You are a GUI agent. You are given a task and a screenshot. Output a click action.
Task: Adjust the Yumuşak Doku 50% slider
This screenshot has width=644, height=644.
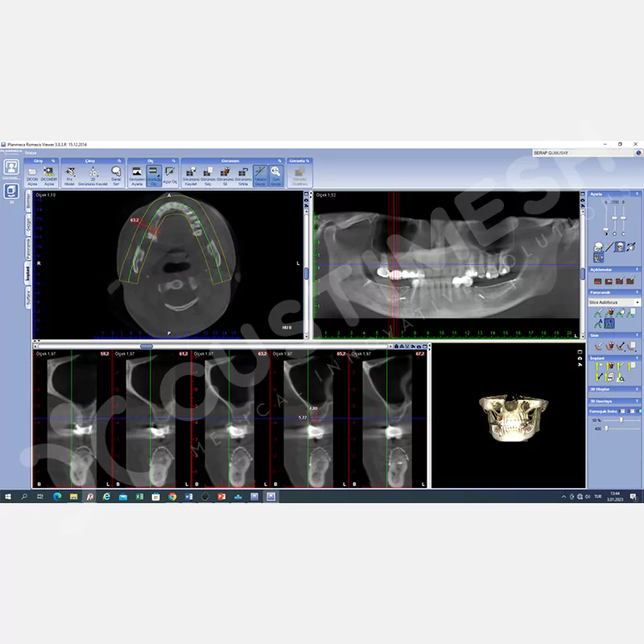point(621,419)
